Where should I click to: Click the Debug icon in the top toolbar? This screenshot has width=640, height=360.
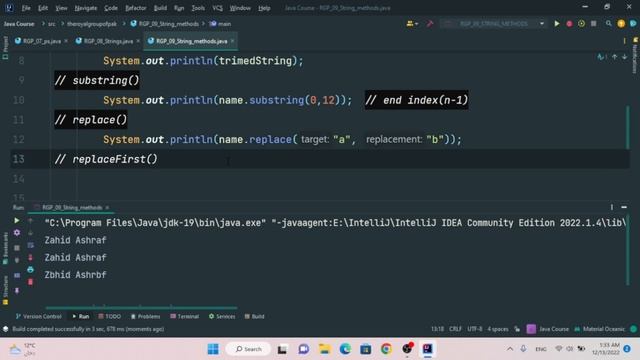[x=569, y=24]
